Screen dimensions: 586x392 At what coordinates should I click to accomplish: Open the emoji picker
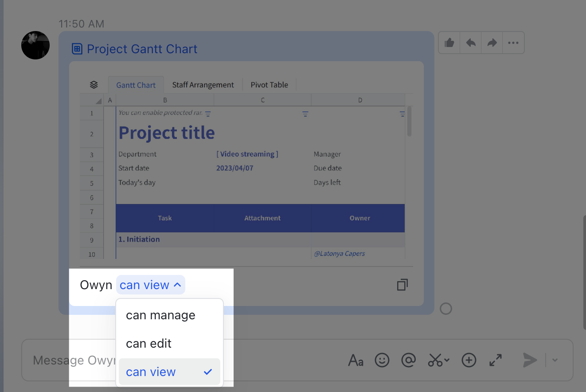382,360
